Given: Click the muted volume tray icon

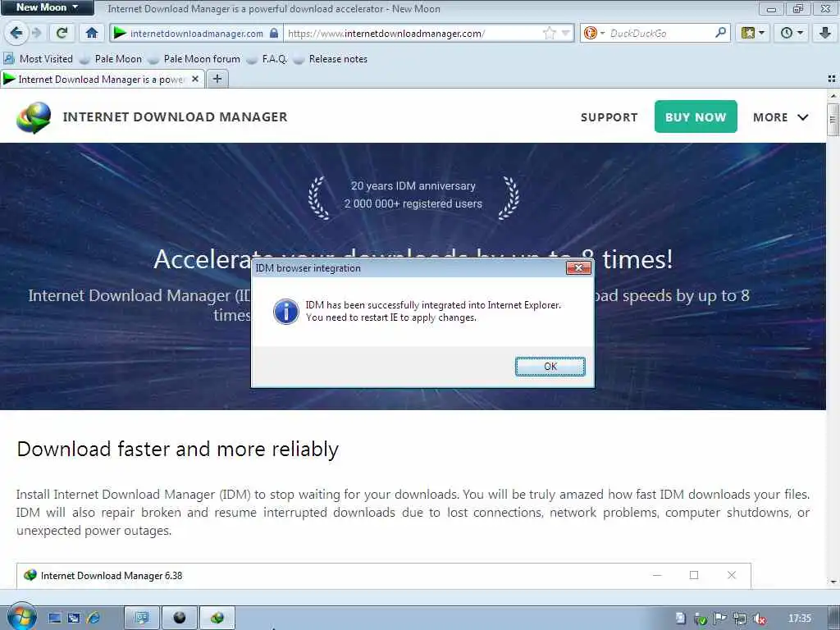Looking at the screenshot, I should (760, 619).
